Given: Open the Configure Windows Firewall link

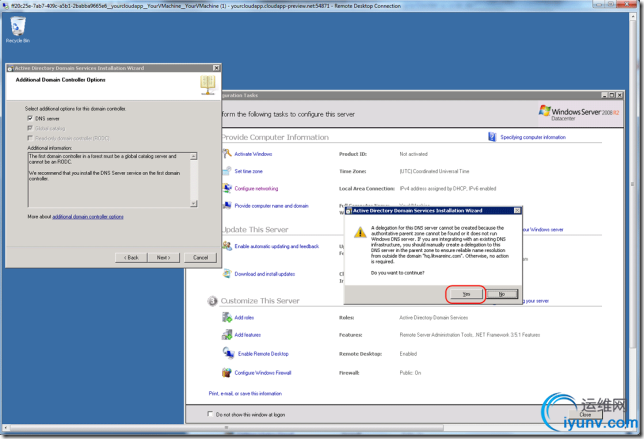Looking at the screenshot, I should click(x=263, y=373).
